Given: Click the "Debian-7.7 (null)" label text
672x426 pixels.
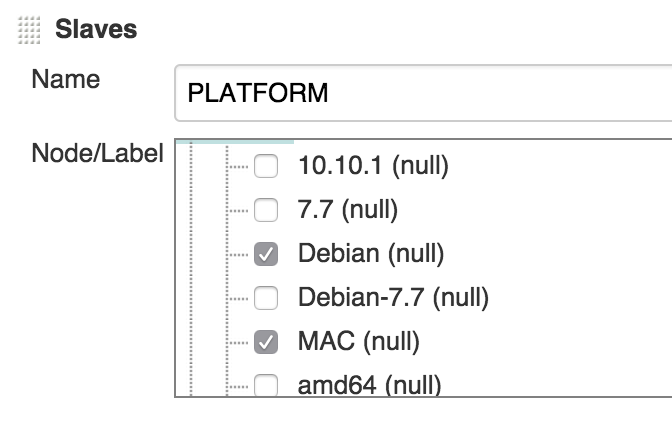Looking at the screenshot, I should [393, 298].
